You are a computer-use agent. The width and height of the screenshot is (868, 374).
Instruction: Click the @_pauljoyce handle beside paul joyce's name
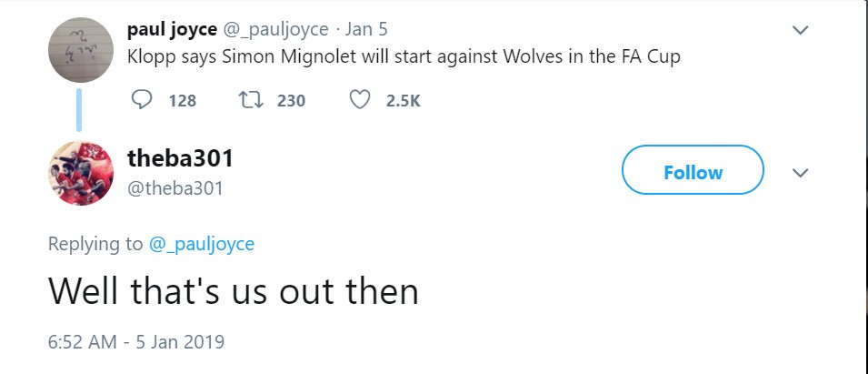(276, 29)
